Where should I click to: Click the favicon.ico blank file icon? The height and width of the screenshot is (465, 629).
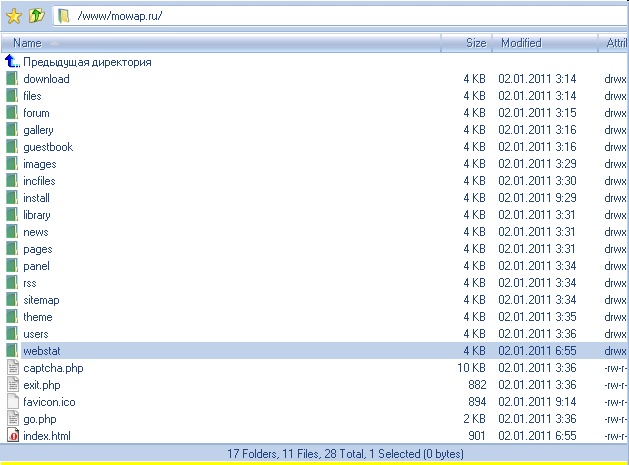13,402
